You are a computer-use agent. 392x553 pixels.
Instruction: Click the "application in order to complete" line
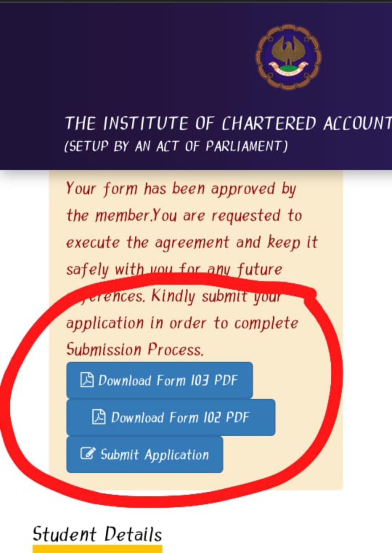click(182, 323)
